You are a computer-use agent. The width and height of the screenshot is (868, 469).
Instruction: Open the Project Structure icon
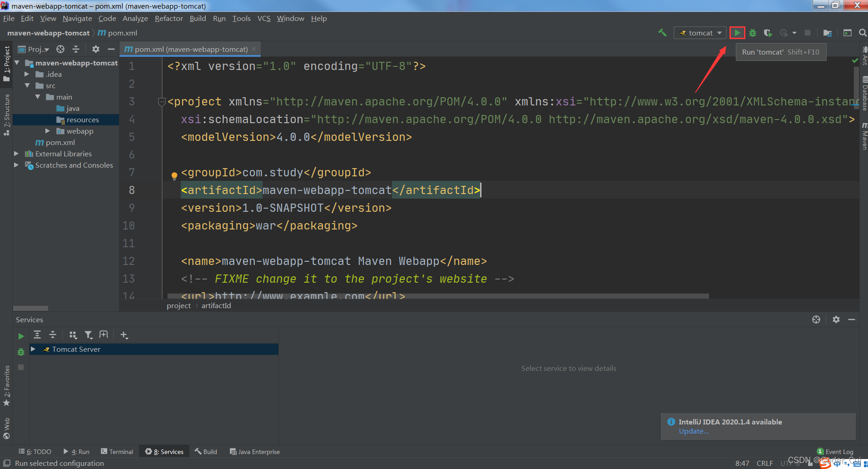(828, 33)
